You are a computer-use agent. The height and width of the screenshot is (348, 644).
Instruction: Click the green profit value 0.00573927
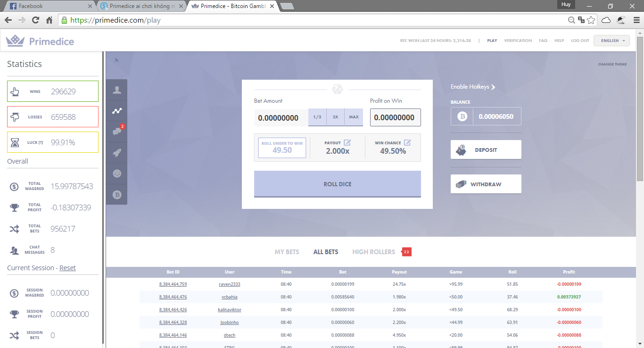click(x=569, y=297)
